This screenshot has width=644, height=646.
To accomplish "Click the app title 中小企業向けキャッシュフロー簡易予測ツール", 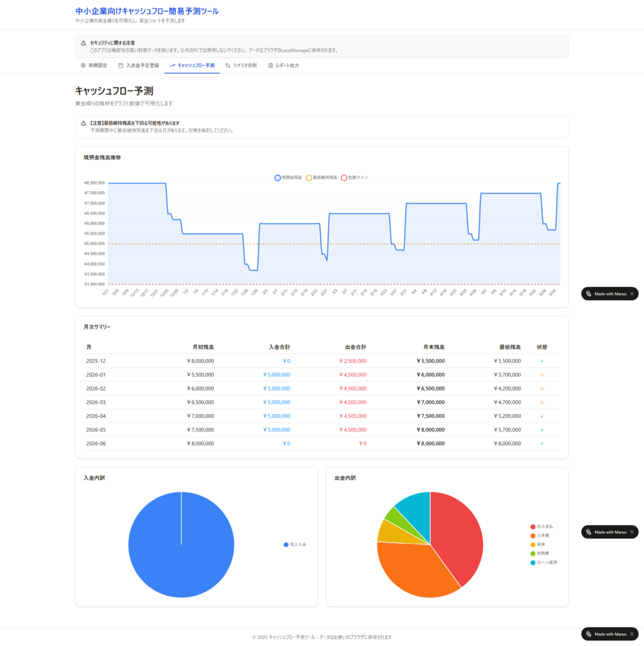I will (x=147, y=11).
